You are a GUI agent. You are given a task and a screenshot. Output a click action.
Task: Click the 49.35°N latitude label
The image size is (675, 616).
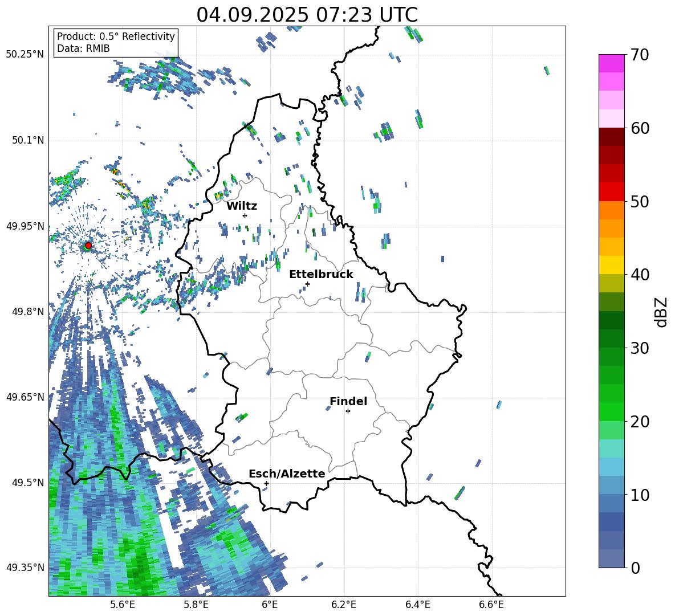click(25, 568)
